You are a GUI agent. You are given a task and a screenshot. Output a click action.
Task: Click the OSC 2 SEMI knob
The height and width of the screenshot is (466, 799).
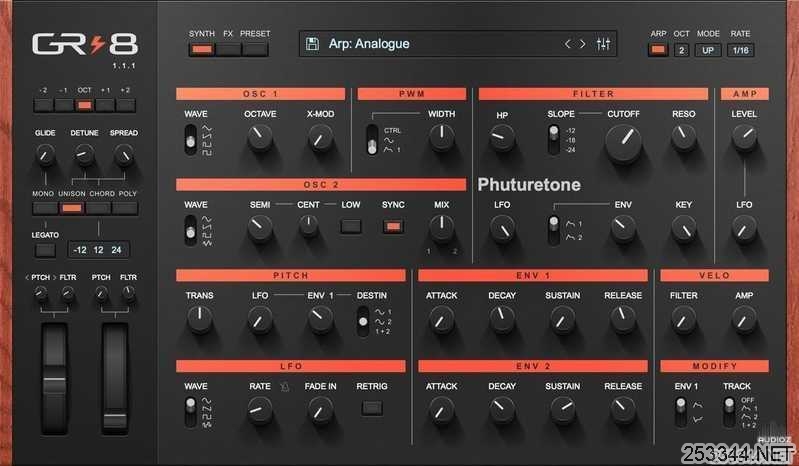260,229
